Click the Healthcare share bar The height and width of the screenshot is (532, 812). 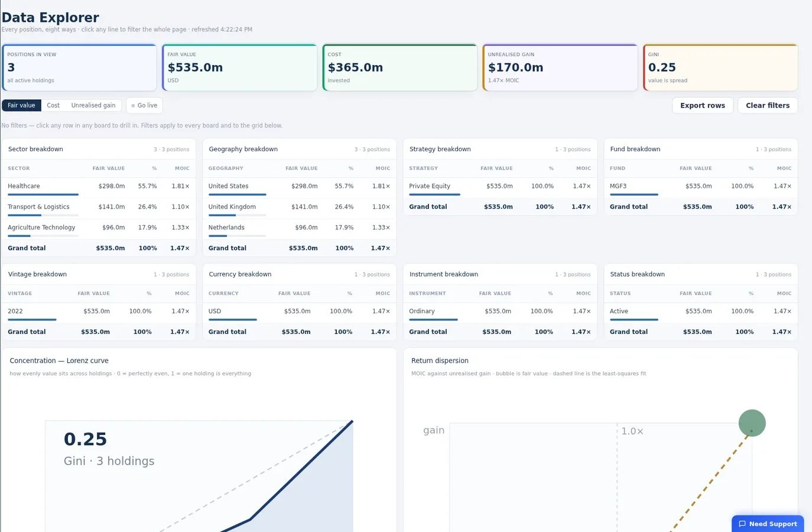(43, 194)
